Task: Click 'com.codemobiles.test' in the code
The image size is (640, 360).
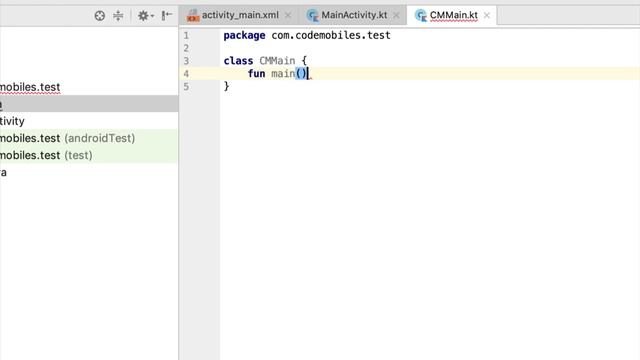Action: (x=331, y=36)
